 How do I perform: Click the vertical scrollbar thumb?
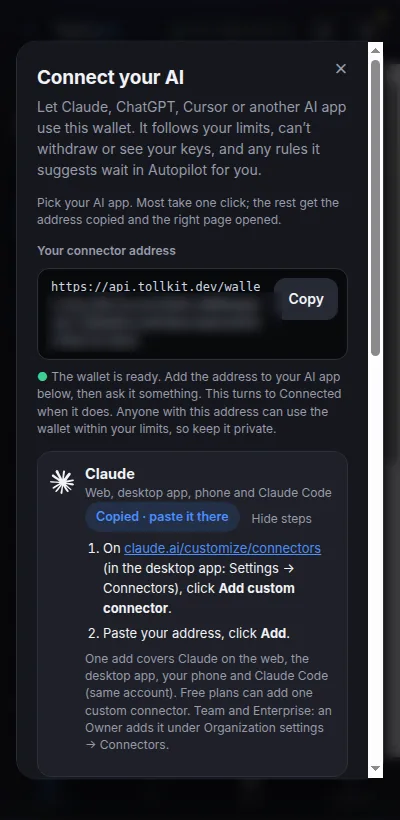tap(375, 208)
